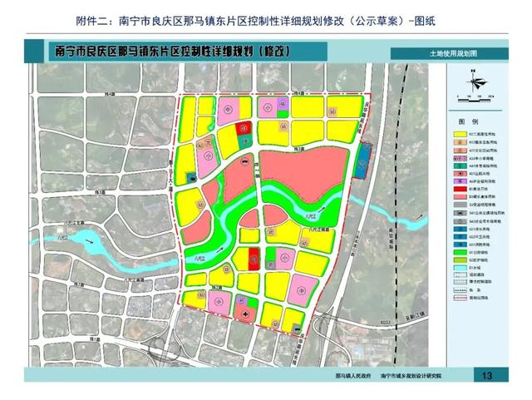Screen dimensions: 532x400
Task: Click the 中 school circle in the northern pink parcel
Action: [x=229, y=110]
